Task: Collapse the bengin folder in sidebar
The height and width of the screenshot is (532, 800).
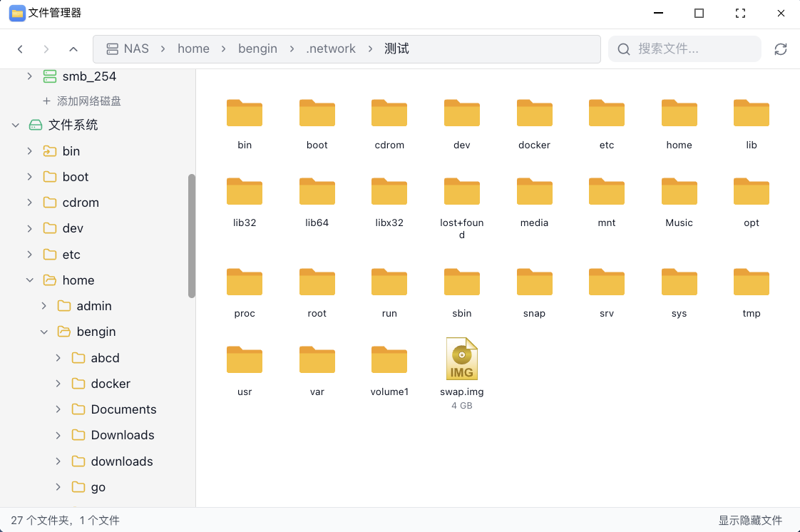Action: [43, 332]
